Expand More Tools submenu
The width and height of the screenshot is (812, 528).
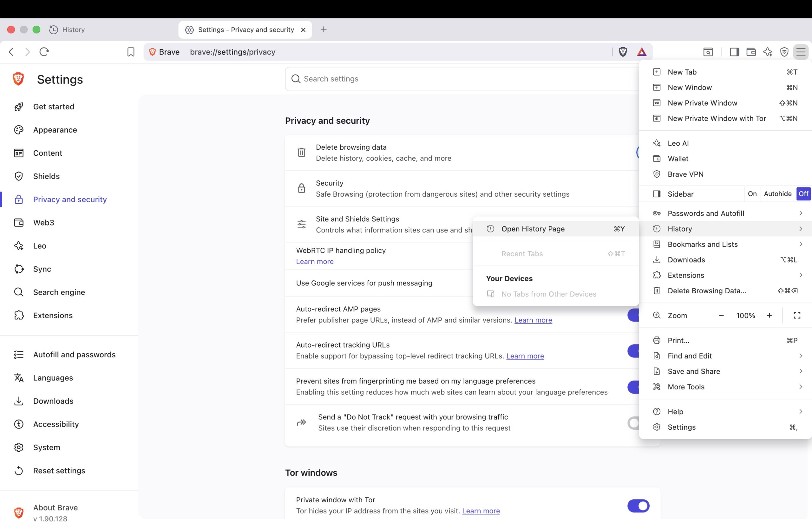[725, 387]
